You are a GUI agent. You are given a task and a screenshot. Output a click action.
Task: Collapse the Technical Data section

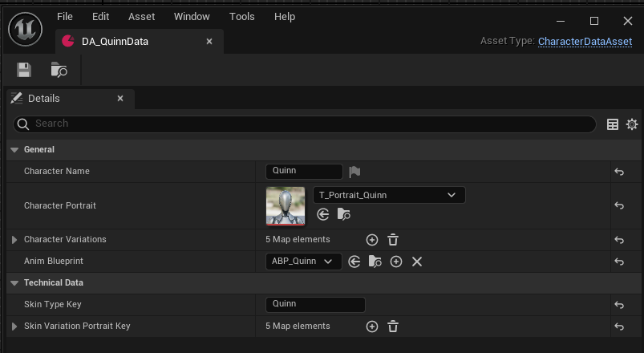tap(14, 283)
